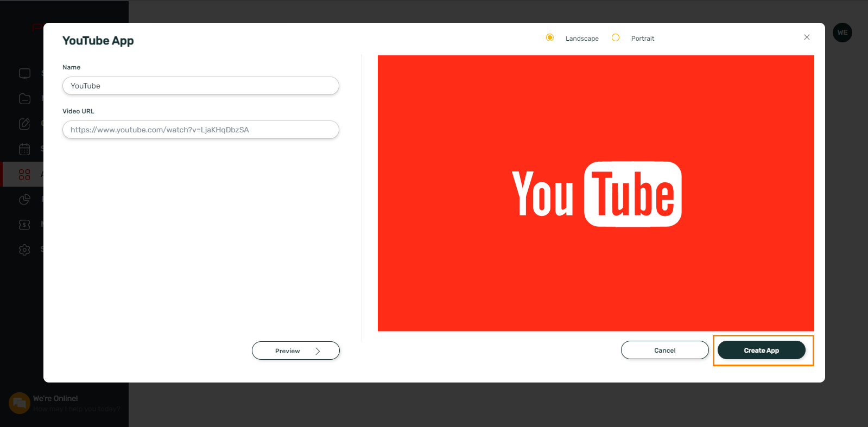Open the screens monitor sidebar icon

[x=24, y=73]
